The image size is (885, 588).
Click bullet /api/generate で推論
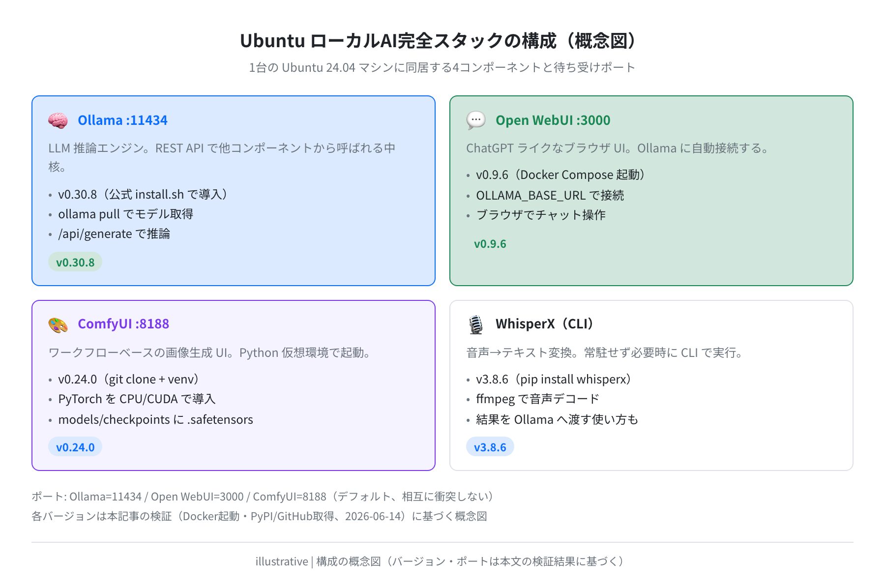[x=114, y=234]
